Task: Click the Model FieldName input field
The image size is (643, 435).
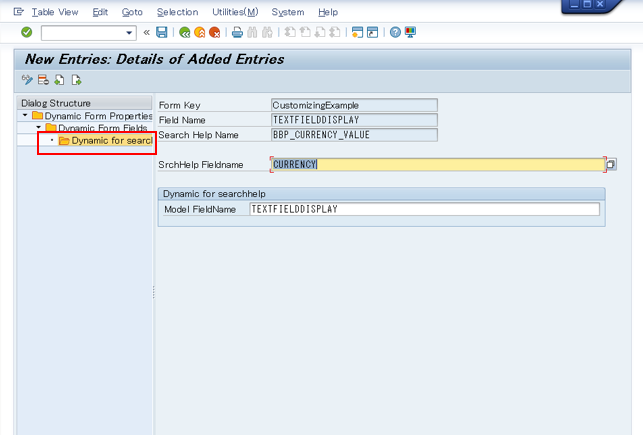Action: coord(424,209)
